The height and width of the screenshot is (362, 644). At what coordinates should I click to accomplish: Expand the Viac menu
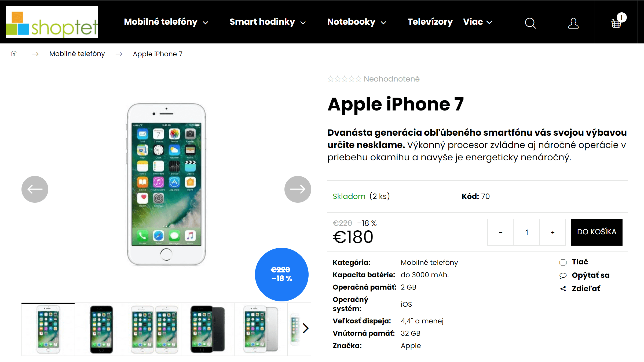point(478,22)
